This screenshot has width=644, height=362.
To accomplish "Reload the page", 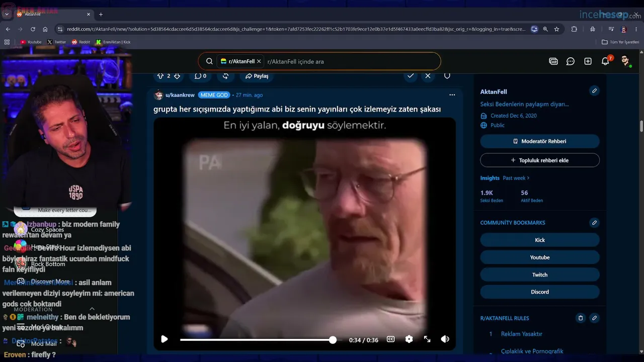I will 33,29.
